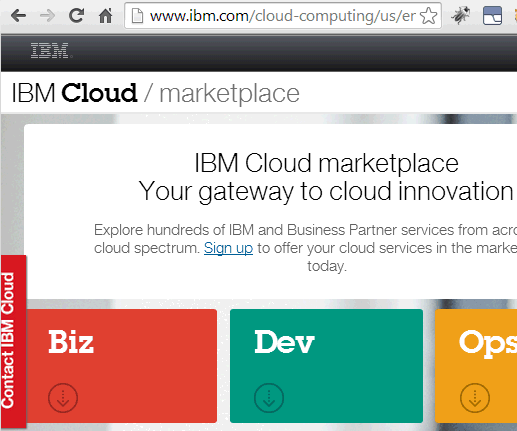Click the marketplace breadcrumb text
The width and height of the screenshot is (517, 431).
(229, 94)
